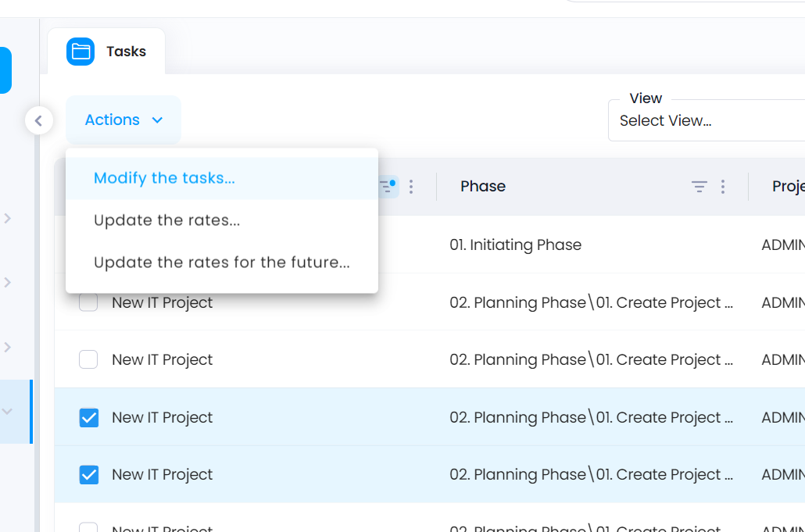Switch to the Tasks tab

106,52
